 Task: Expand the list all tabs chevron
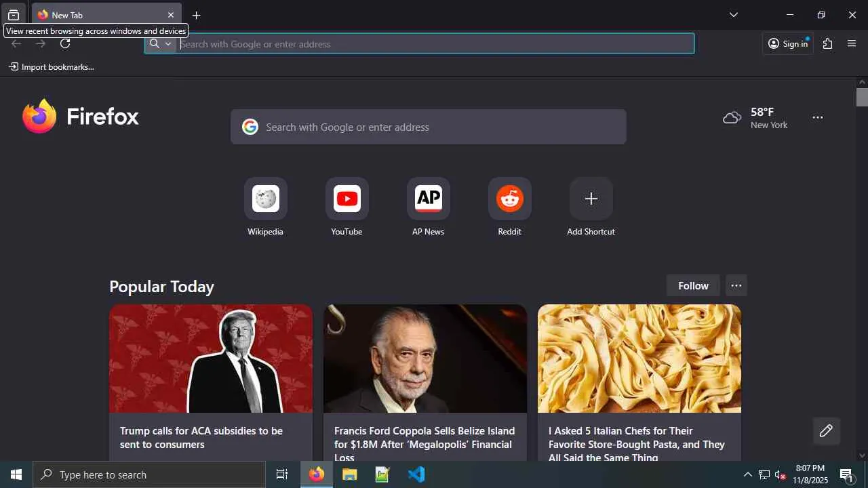pyautogui.click(x=734, y=15)
